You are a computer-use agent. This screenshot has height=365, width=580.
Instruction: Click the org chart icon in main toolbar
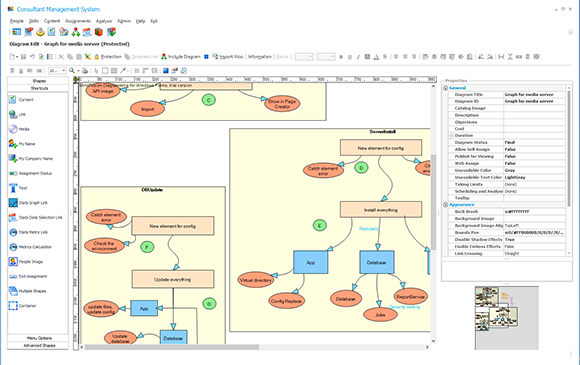click(x=76, y=32)
